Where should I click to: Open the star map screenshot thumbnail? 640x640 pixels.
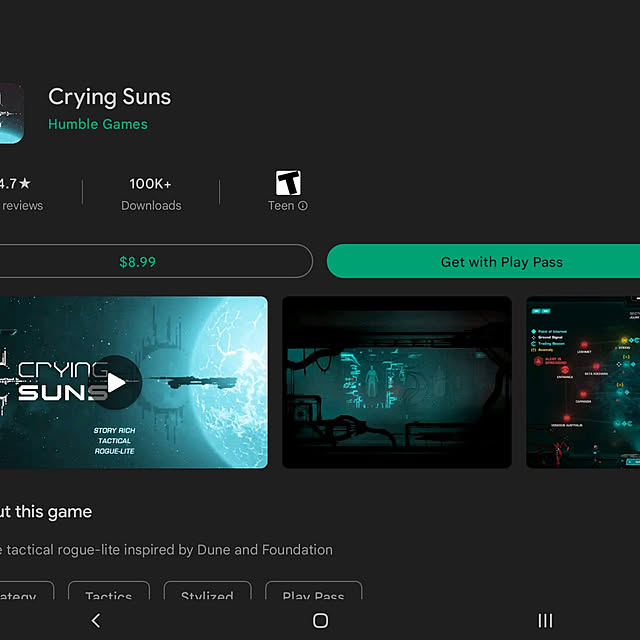[583, 382]
